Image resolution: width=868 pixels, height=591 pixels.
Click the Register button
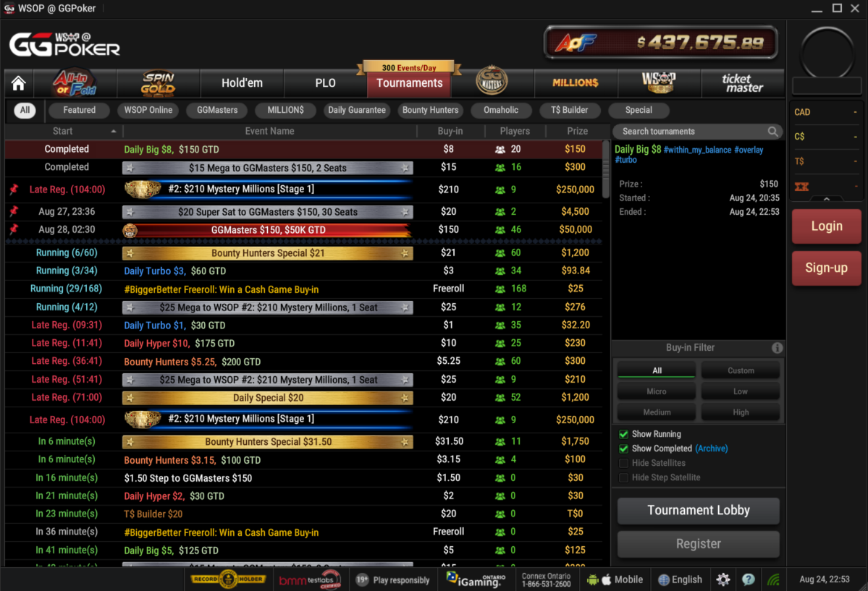[698, 544]
